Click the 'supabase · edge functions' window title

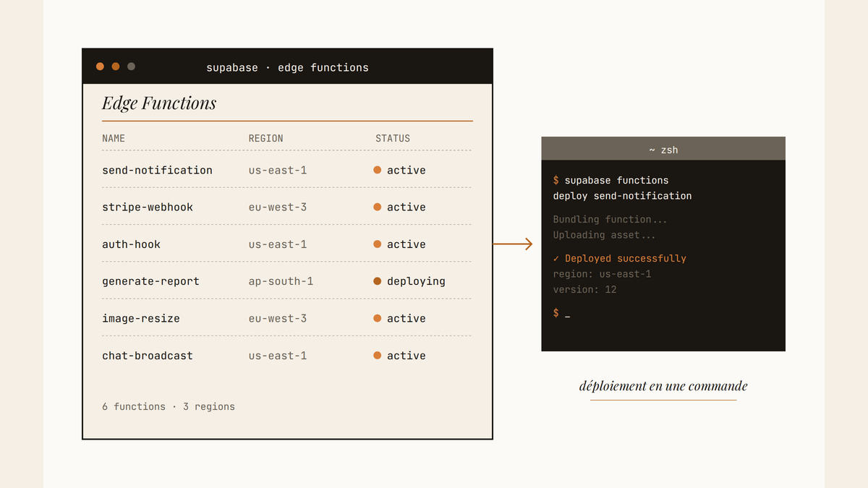[287, 67]
